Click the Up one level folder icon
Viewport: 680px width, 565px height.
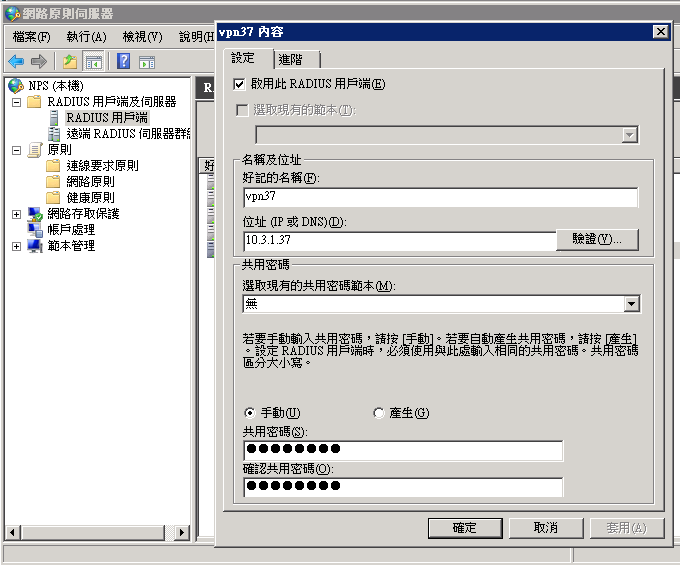pos(70,61)
